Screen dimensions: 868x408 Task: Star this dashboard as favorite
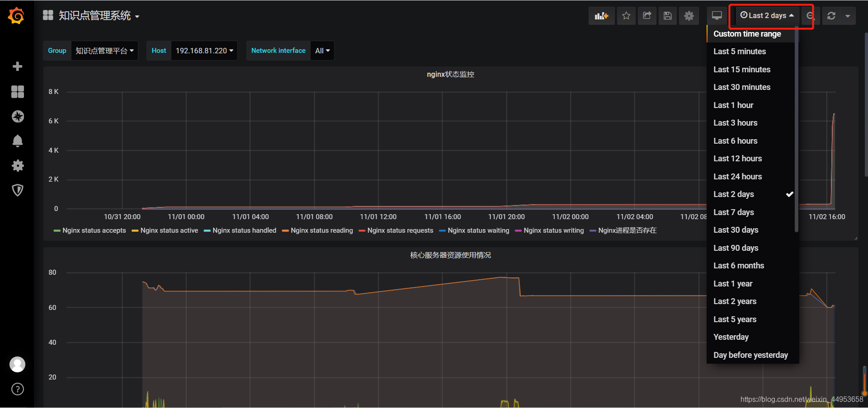point(626,16)
